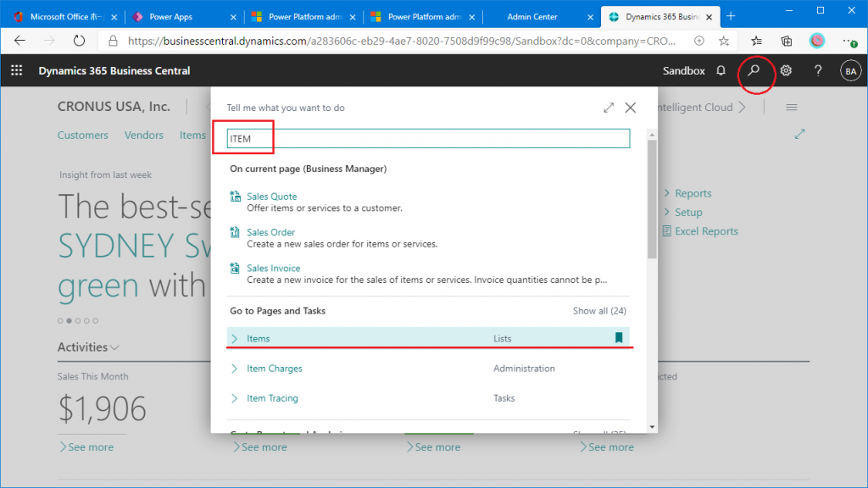
Task: Open the Sales Invoice result
Action: point(274,268)
